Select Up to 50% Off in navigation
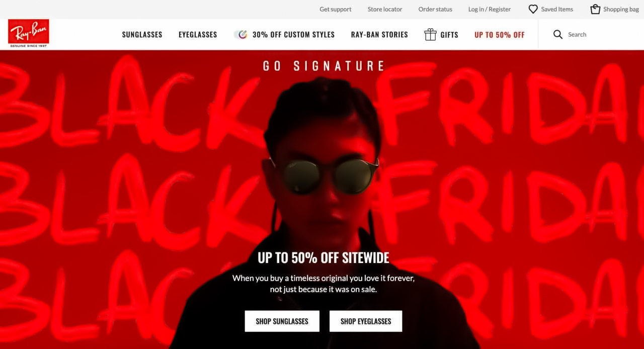This screenshot has width=644, height=349. (500, 35)
